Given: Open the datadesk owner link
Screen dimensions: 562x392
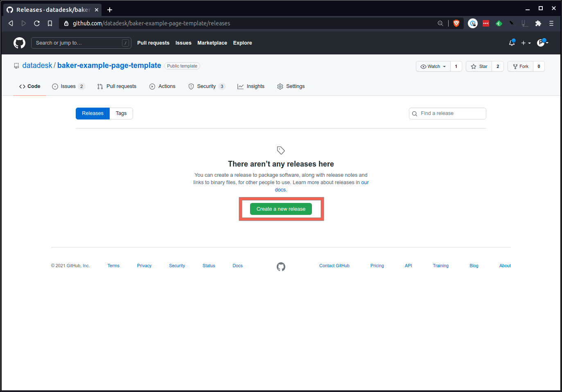Looking at the screenshot, I should tap(37, 65).
